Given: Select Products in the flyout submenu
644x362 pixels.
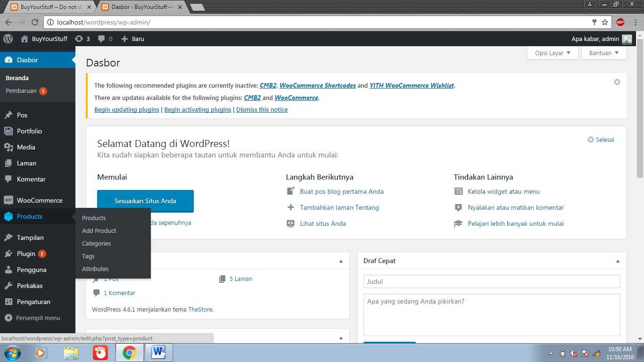Looking at the screenshot, I should [94, 218].
